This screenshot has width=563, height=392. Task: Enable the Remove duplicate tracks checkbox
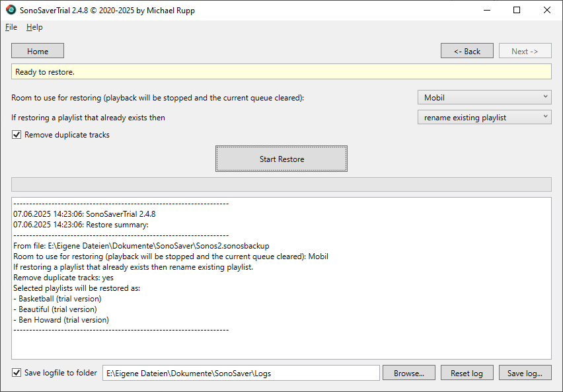(16, 135)
